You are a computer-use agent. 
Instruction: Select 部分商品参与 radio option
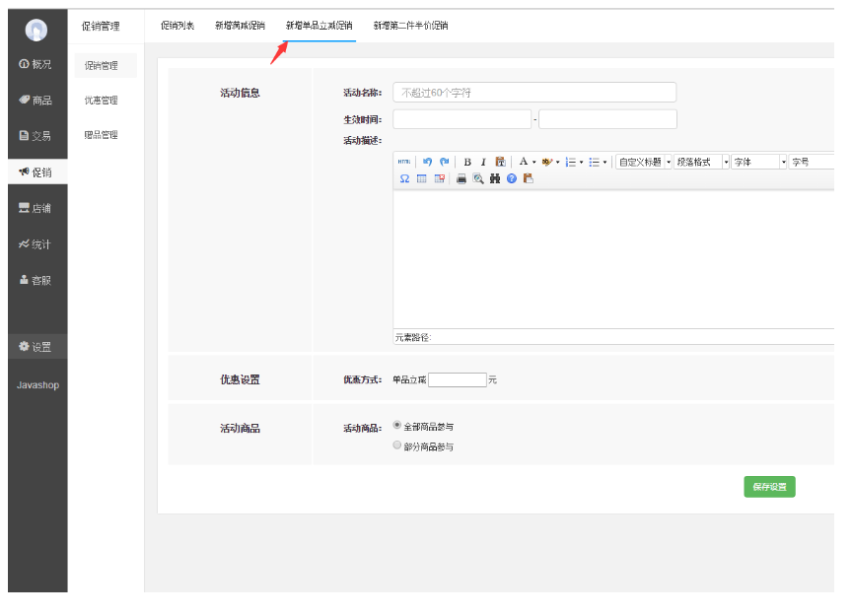tap(397, 445)
